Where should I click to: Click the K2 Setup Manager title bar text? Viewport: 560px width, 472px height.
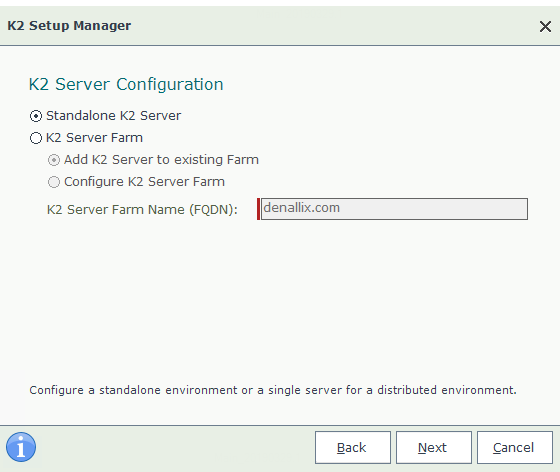69,26
